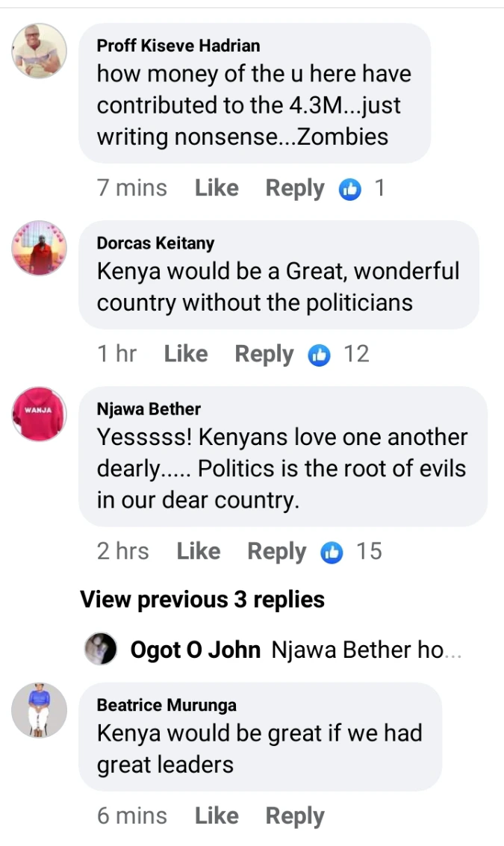
Task: Open Beatrice Murunga's profile picture
Action: [40, 711]
